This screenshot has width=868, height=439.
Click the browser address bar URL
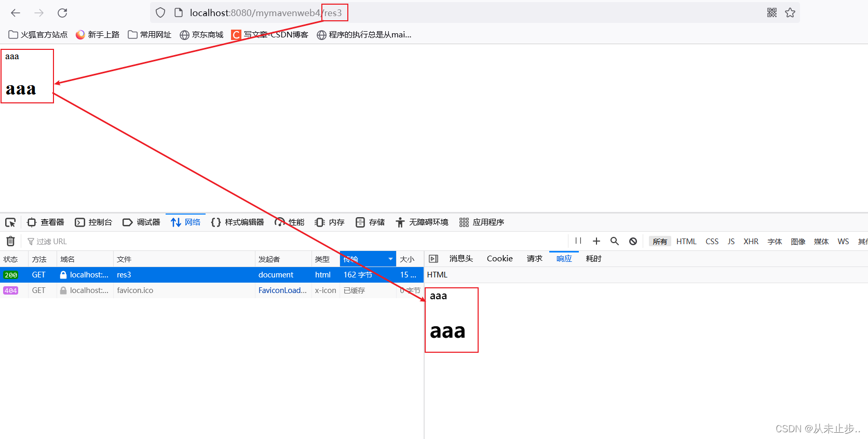266,13
